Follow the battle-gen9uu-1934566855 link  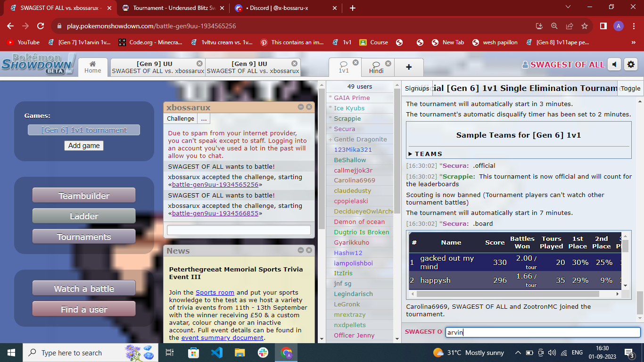pos(215,214)
